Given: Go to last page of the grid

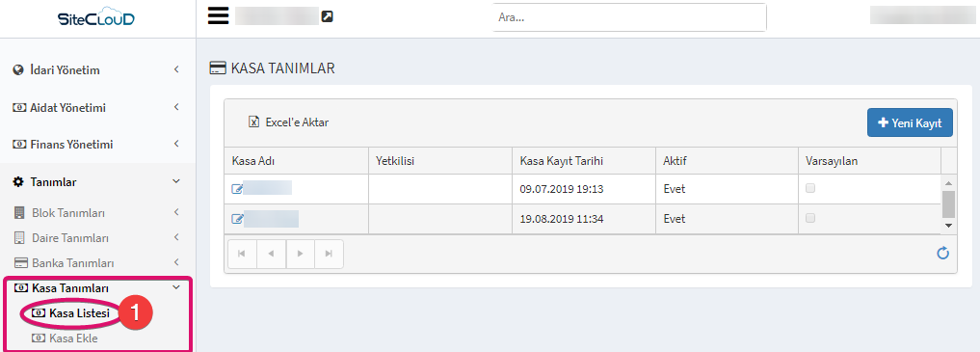Looking at the screenshot, I should 329,254.
